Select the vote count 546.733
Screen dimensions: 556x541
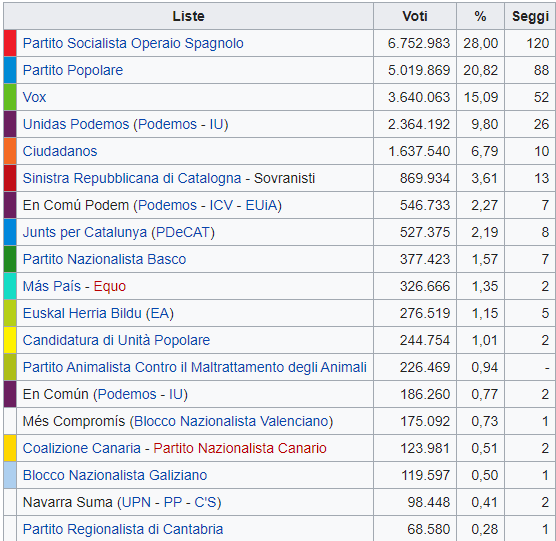tap(425, 205)
